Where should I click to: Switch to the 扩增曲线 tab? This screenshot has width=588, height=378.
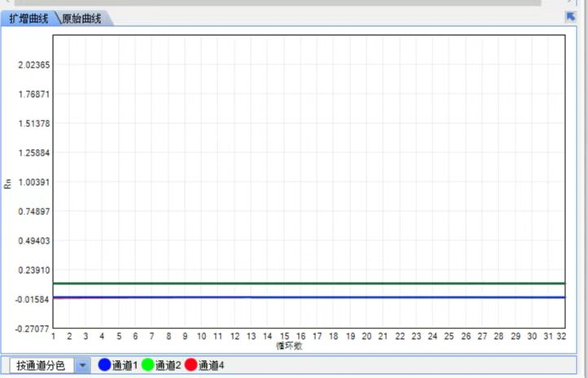(29, 19)
